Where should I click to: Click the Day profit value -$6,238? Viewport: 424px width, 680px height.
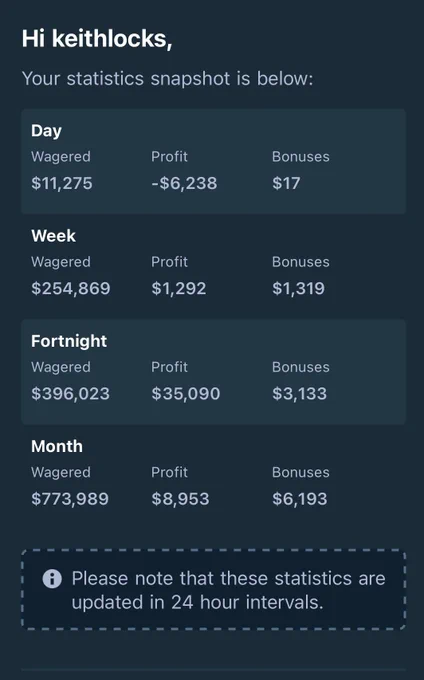(x=184, y=183)
